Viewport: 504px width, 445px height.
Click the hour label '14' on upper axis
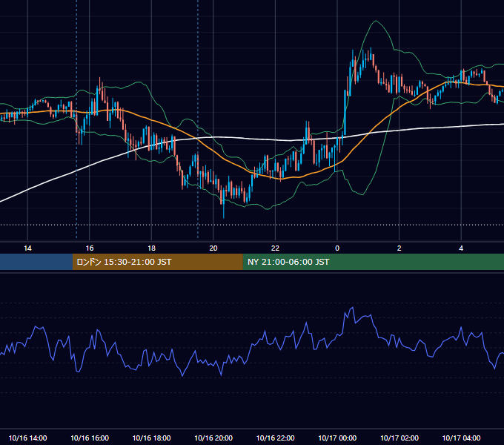point(27,248)
